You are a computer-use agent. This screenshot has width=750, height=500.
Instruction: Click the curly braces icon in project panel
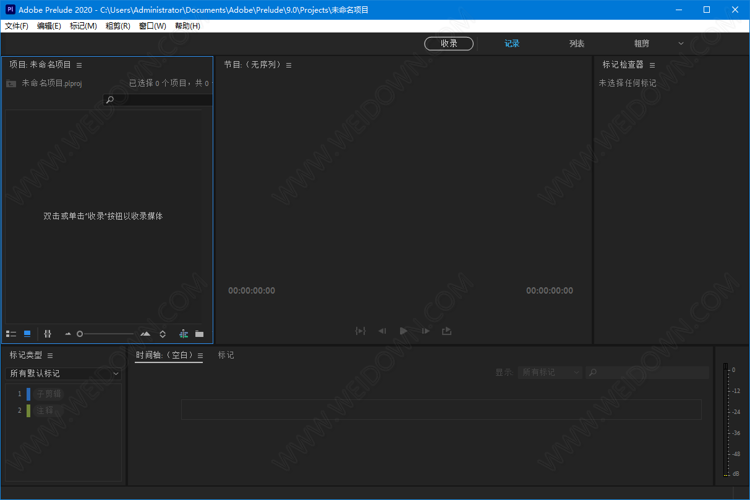pos(47,334)
